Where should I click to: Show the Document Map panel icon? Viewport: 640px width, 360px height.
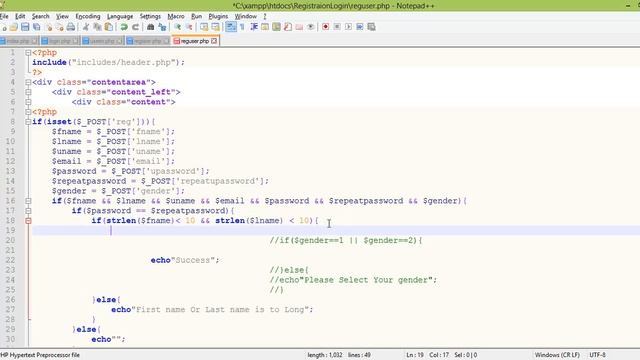(276, 27)
